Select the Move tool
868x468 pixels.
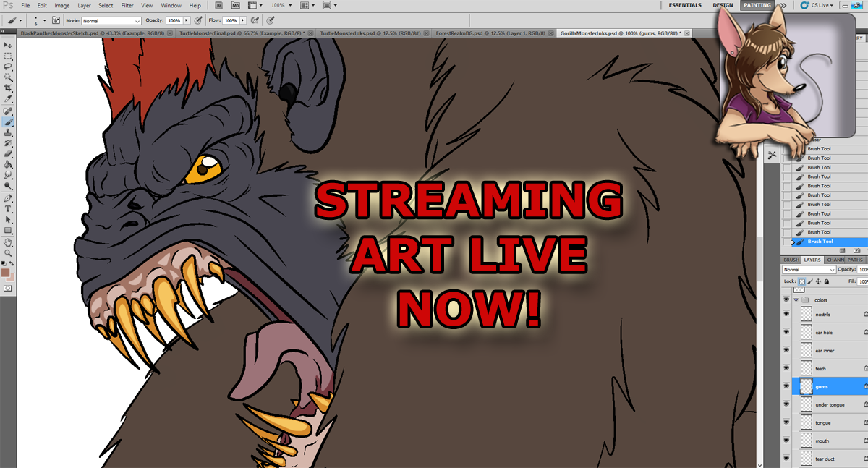tap(8, 45)
